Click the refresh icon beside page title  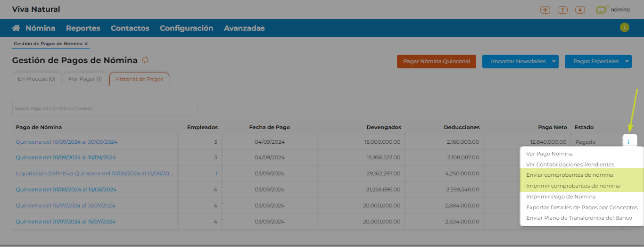(x=145, y=60)
